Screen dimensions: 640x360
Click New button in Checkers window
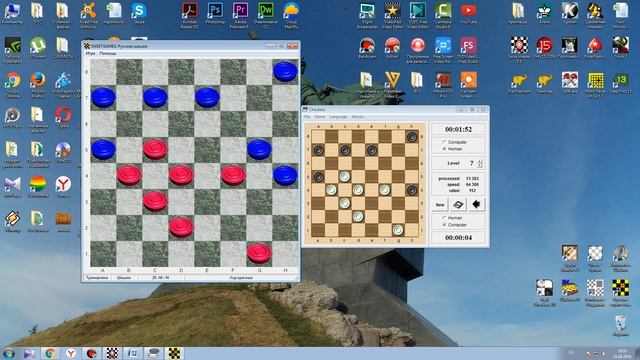[440, 204]
